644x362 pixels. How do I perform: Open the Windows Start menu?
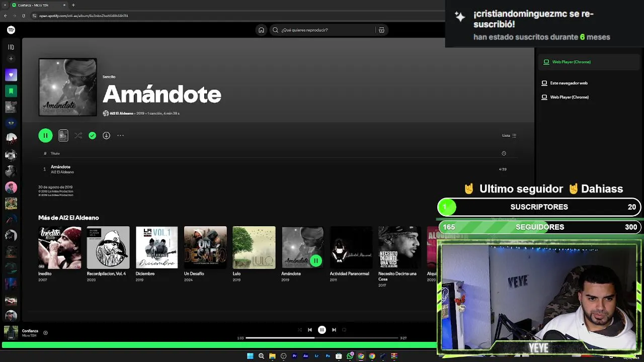click(x=250, y=356)
